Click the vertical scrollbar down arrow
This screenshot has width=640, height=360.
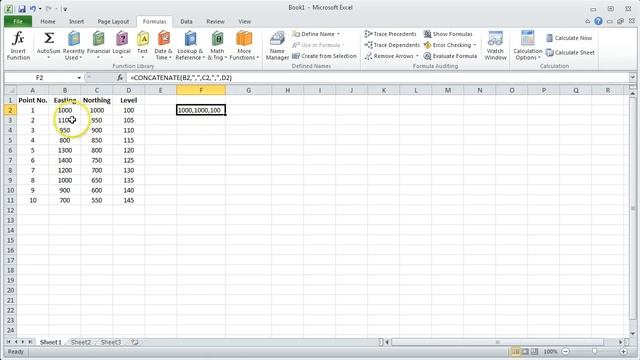pos(633,333)
